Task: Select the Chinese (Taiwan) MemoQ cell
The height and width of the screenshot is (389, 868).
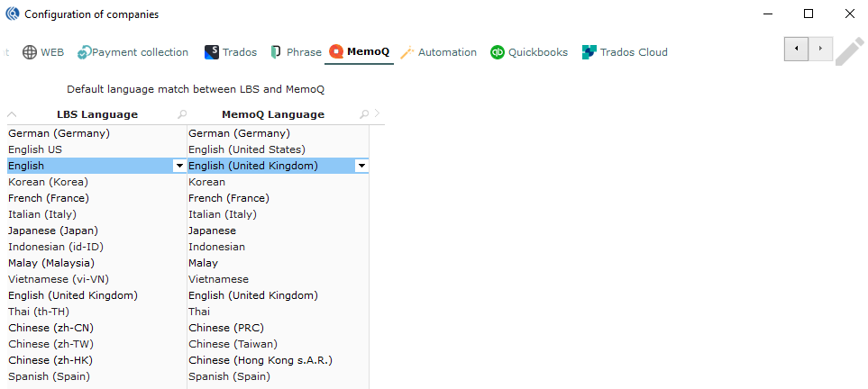Action: (233, 344)
